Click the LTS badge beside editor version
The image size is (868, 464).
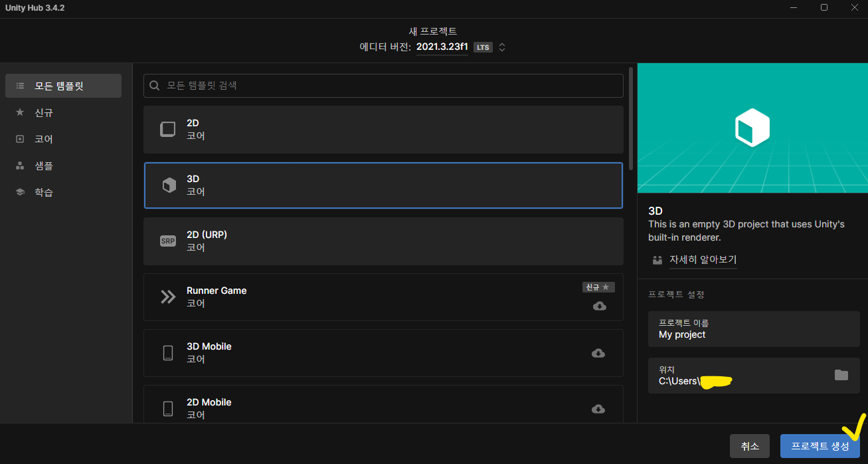pos(483,47)
